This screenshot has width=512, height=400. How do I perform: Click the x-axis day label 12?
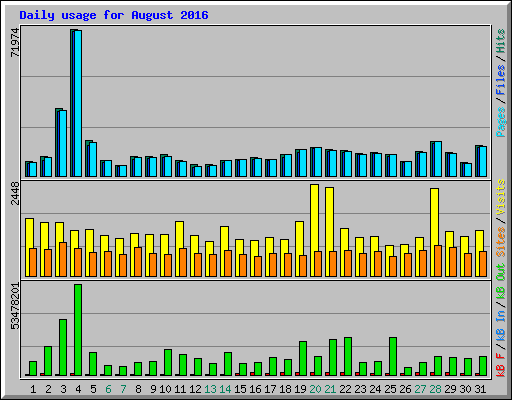click(x=195, y=389)
